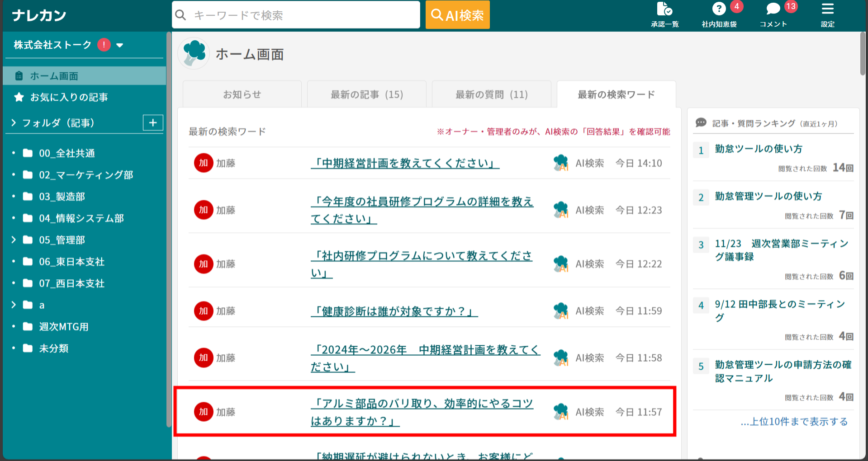Open the コメント icon showing 13 notifications
Screen dimensions: 868x461
point(773,10)
